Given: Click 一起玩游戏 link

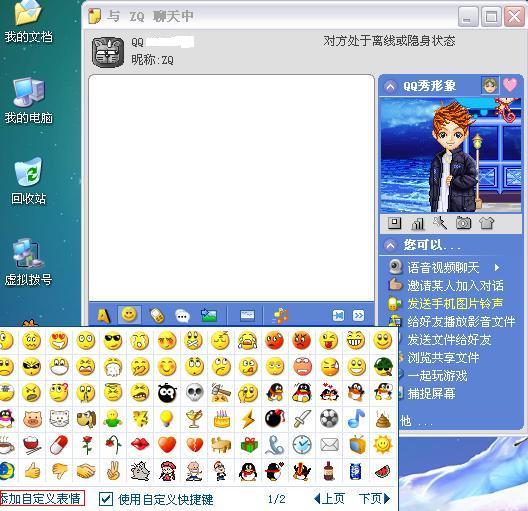Looking at the screenshot, I should click(437, 376).
